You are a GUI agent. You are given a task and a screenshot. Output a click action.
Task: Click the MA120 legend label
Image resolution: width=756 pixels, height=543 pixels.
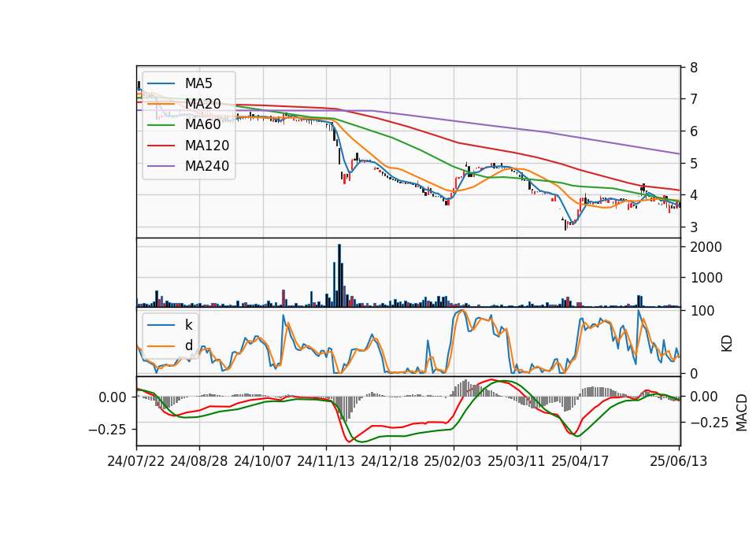point(207,146)
